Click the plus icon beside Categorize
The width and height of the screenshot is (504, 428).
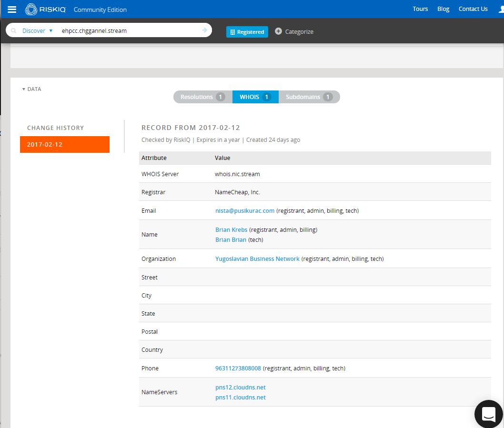[x=278, y=31]
